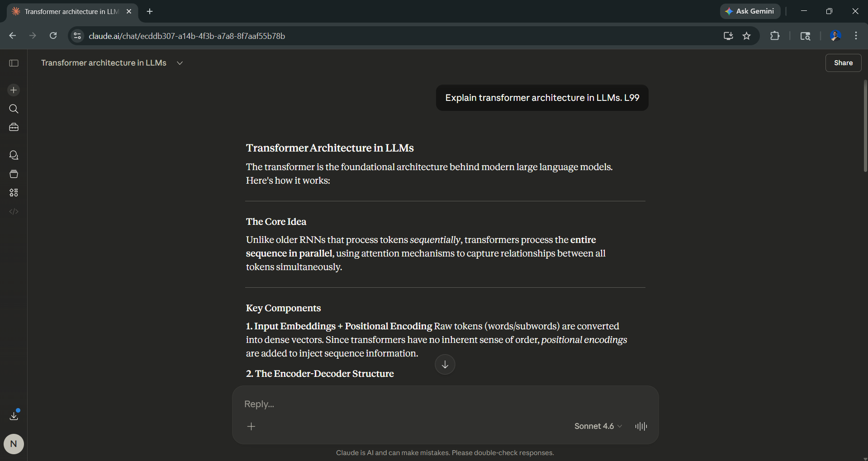Open the Chats history icon in sidebar
This screenshot has width=868, height=461.
pyautogui.click(x=14, y=155)
